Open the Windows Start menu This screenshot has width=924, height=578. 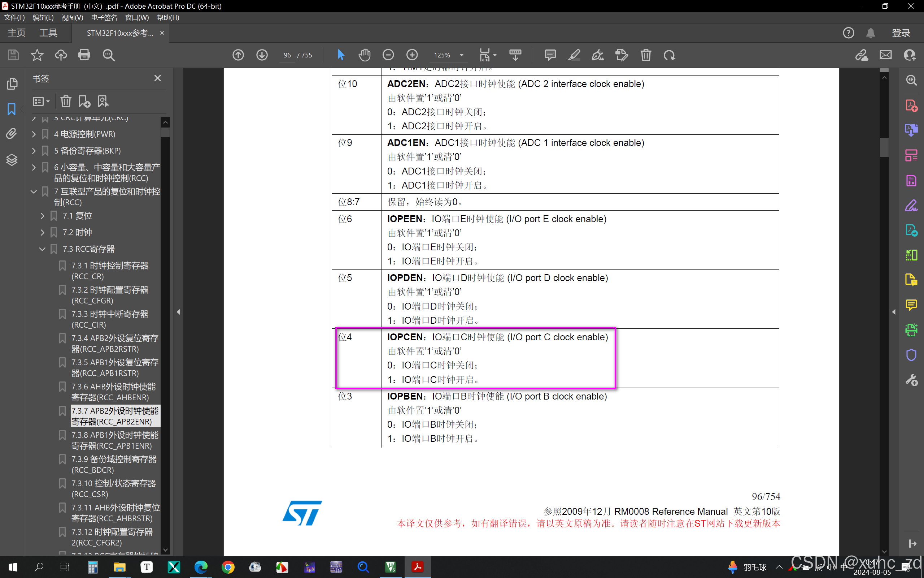coord(13,567)
